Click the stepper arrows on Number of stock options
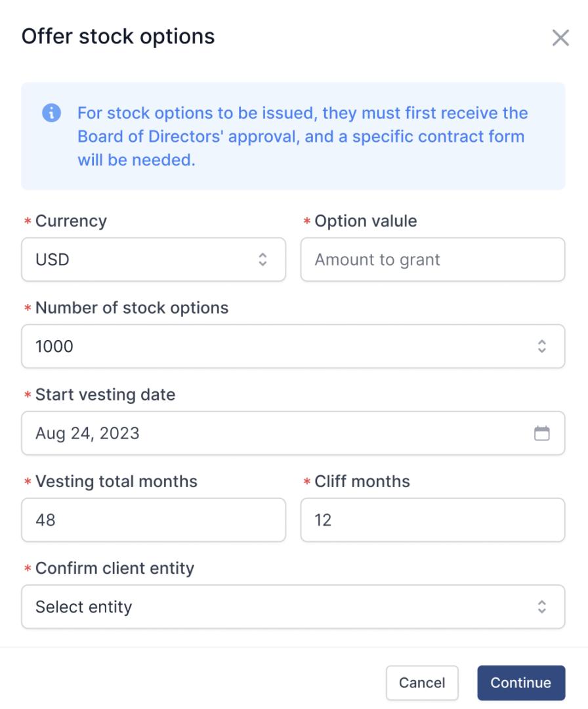Screen dimensions: 588x709 [542, 347]
